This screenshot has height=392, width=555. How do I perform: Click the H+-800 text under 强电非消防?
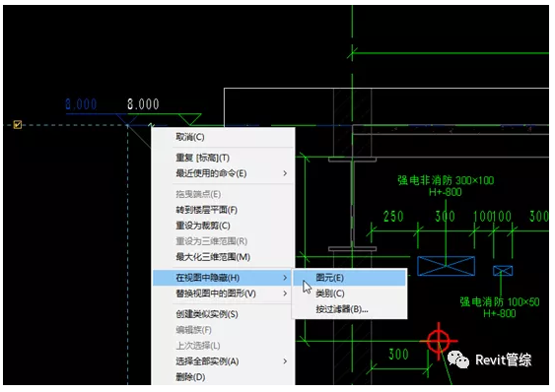[x=446, y=192]
